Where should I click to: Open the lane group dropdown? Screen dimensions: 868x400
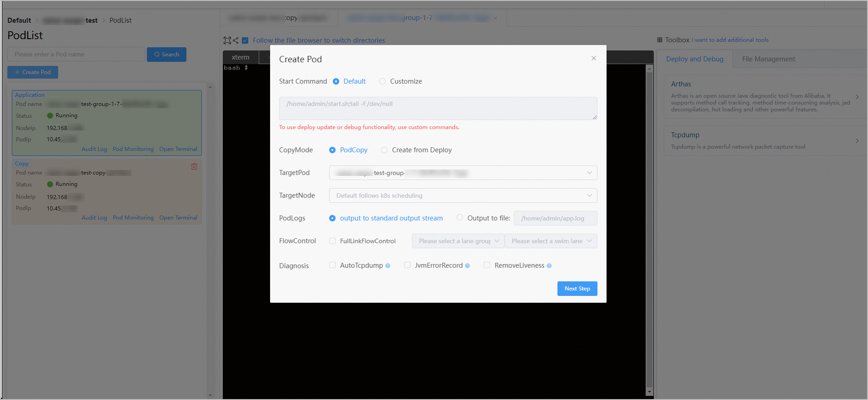458,241
